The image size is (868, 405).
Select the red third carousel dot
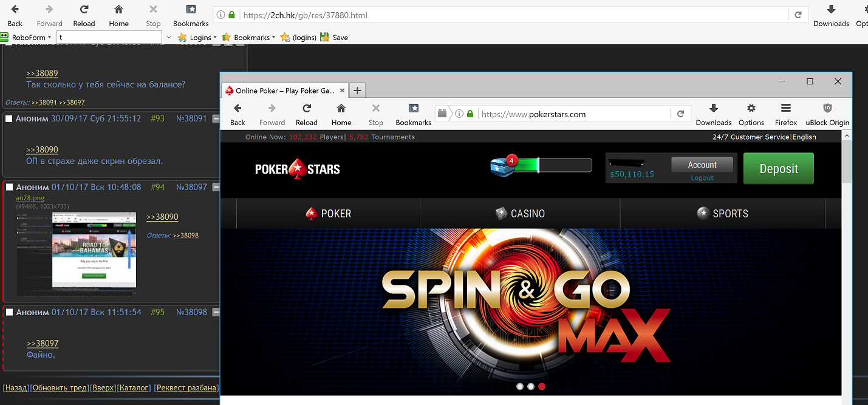[542, 386]
